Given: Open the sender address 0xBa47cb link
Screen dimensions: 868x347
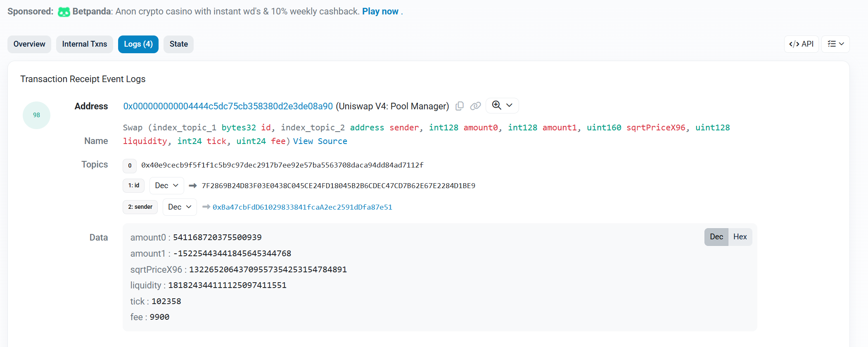Looking at the screenshot, I should pyautogui.click(x=302, y=207).
